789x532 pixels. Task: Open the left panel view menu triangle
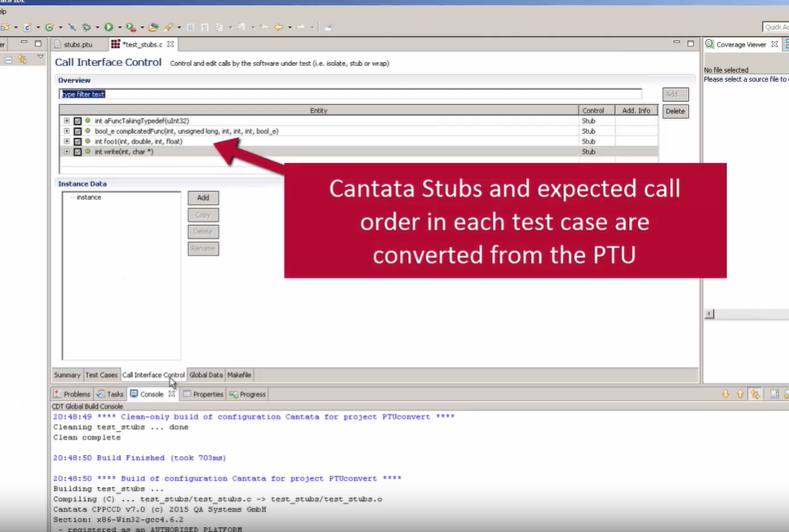[40, 58]
